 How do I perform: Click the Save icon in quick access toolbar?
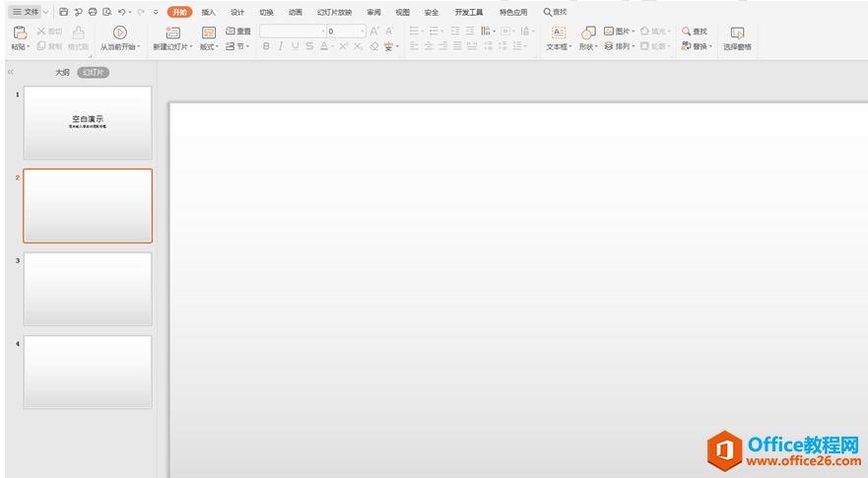coord(64,12)
